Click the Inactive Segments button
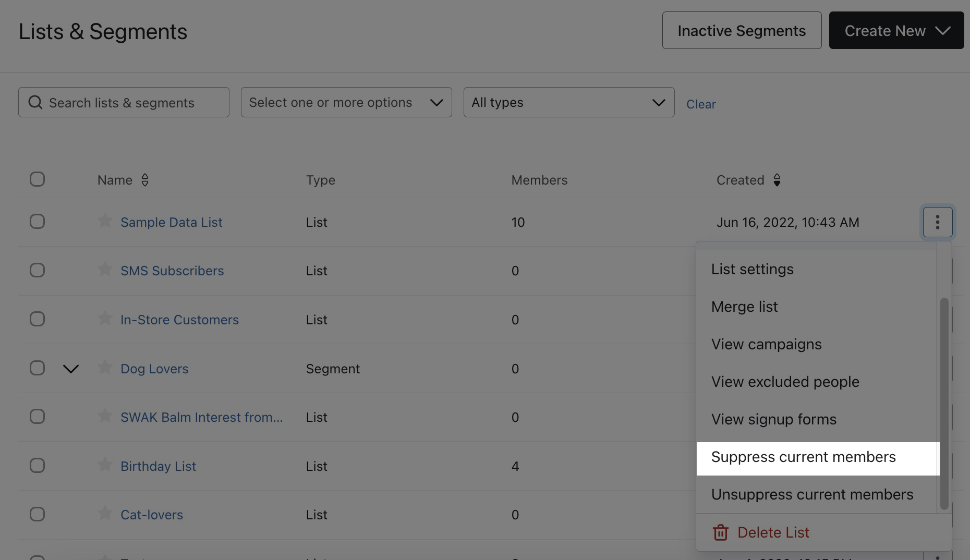 741,30
